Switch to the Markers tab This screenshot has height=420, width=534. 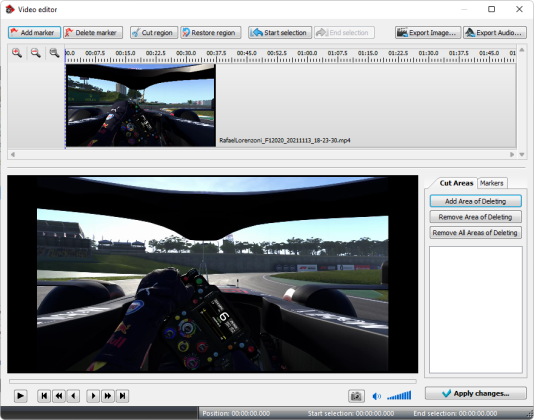coord(491,183)
